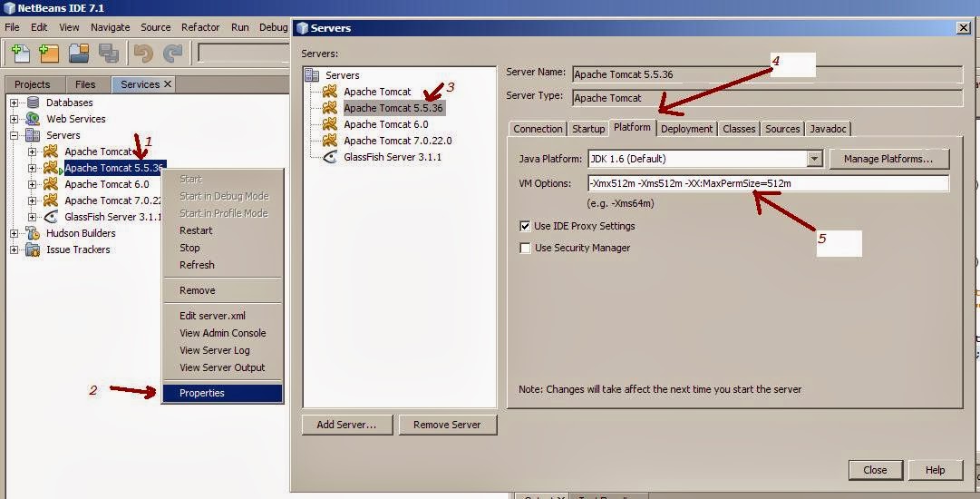
Task: Click the Databases node icon
Action: (x=33, y=103)
